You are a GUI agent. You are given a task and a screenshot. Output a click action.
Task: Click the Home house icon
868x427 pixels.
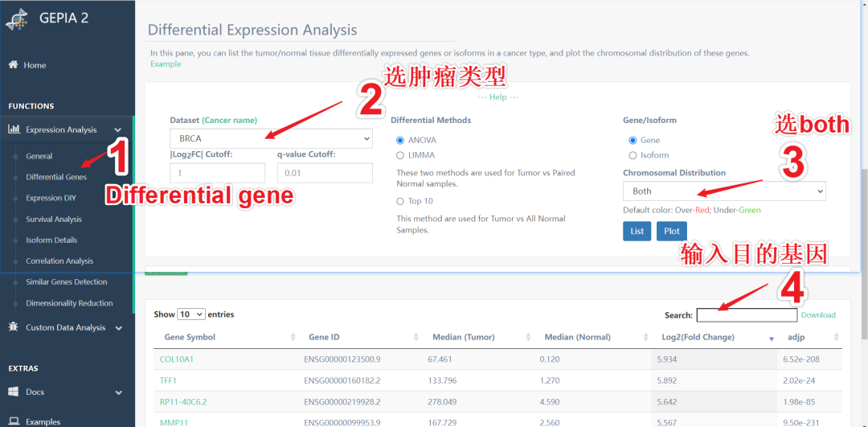[14, 65]
